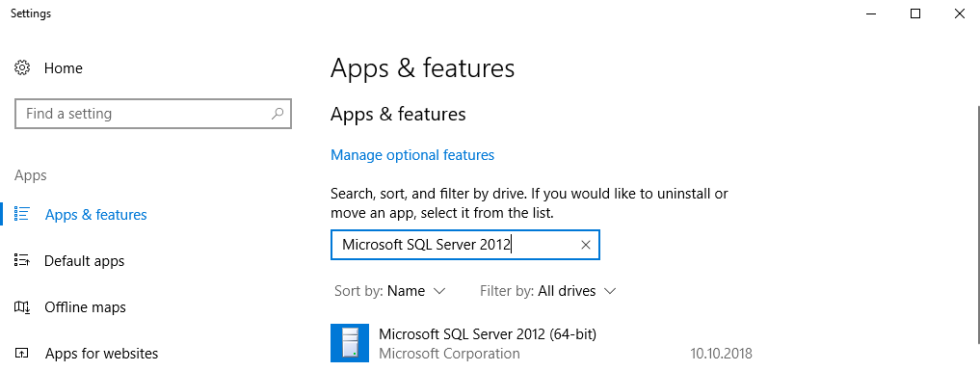The image size is (980, 371).
Task: Open Apps for websites page
Action: [x=102, y=354]
